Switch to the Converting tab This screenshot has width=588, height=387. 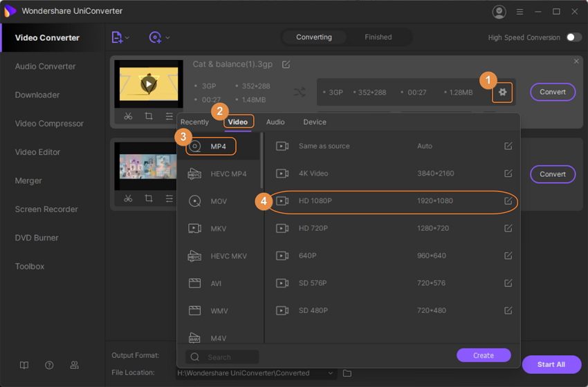coord(314,37)
